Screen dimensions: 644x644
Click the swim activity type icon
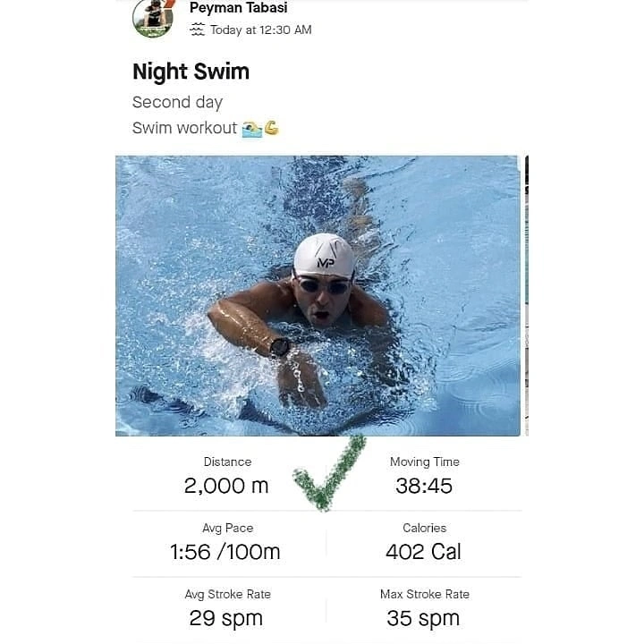click(x=197, y=30)
